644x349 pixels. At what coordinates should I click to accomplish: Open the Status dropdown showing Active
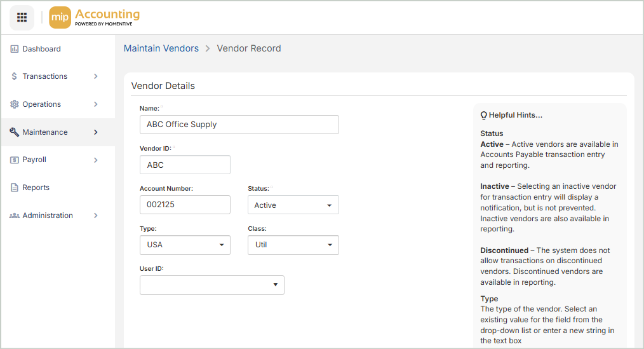click(x=293, y=205)
